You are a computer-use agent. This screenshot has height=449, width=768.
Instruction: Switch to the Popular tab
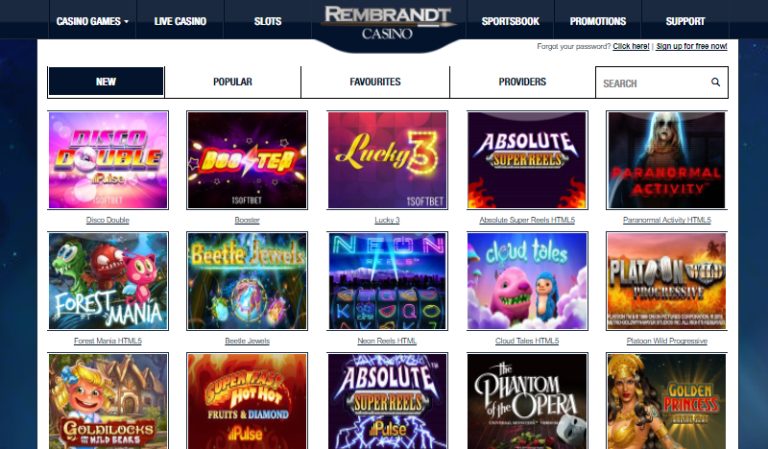pyautogui.click(x=233, y=82)
